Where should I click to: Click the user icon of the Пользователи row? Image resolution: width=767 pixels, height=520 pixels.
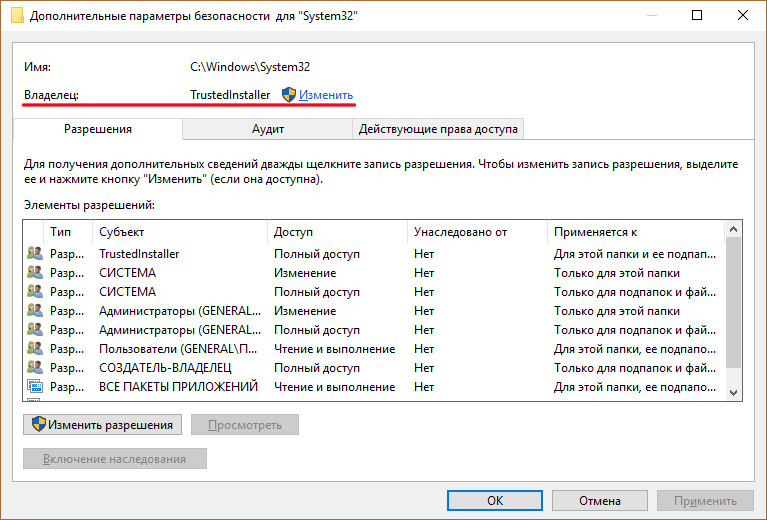tap(35, 349)
